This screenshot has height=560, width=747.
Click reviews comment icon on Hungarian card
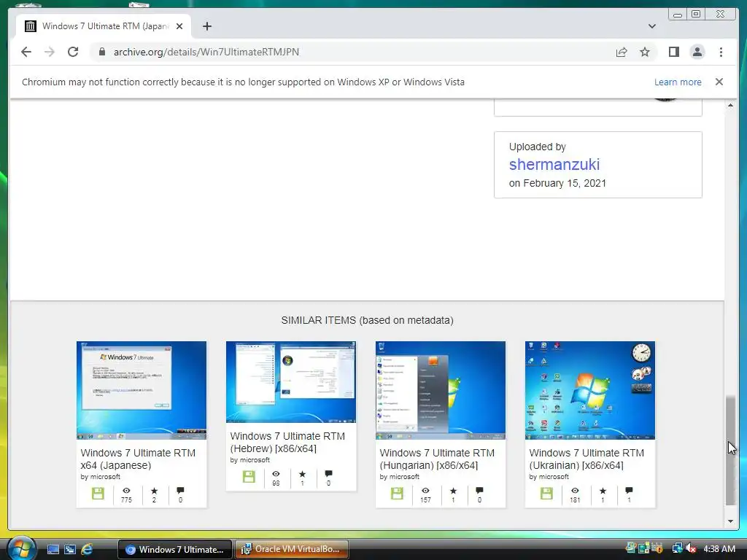pyautogui.click(x=479, y=491)
